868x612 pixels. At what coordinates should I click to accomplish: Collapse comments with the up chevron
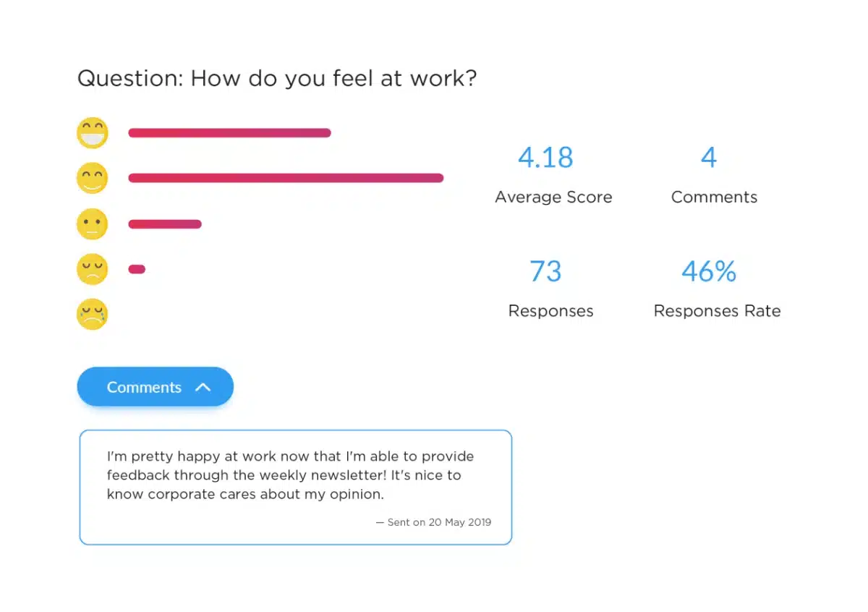coord(203,387)
